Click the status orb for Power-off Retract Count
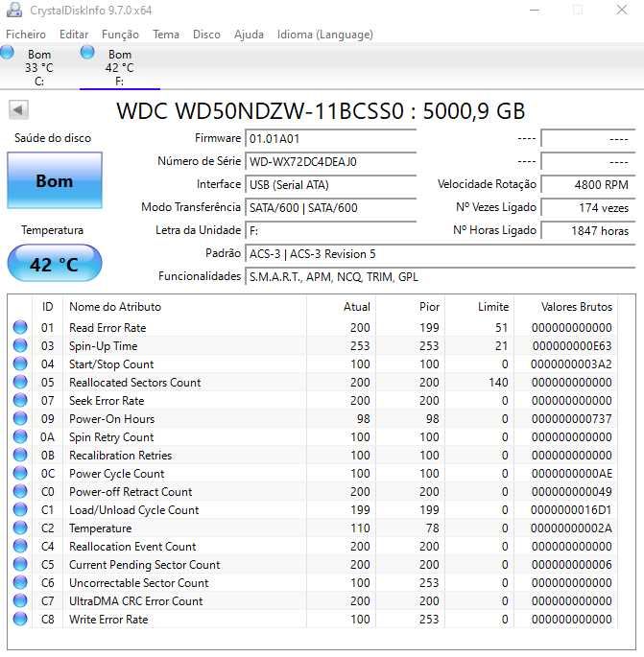Screen dimensions: 644x657 (x=20, y=491)
